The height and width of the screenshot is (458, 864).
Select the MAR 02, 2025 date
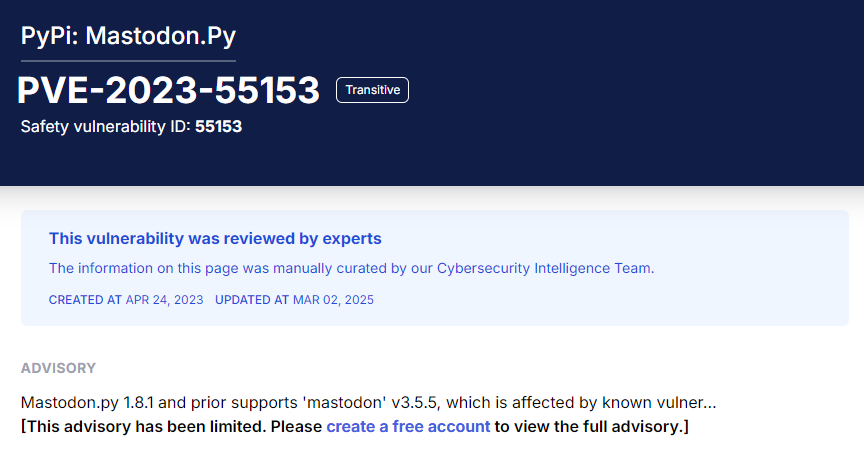click(333, 300)
